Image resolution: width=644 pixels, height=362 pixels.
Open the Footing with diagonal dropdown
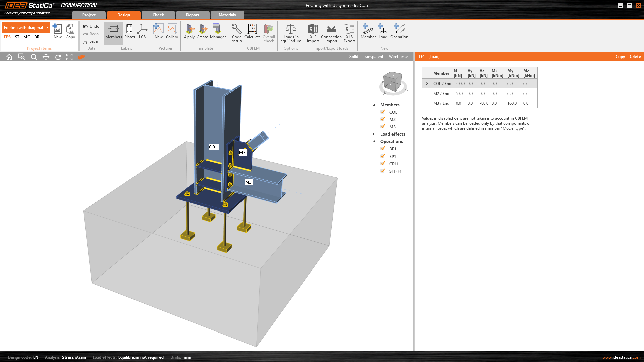(47, 28)
